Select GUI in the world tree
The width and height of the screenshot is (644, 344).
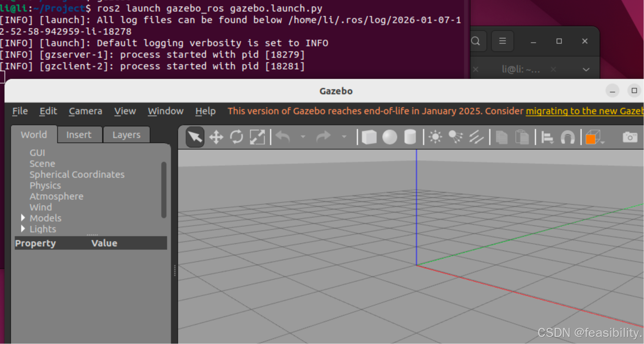[x=37, y=153]
